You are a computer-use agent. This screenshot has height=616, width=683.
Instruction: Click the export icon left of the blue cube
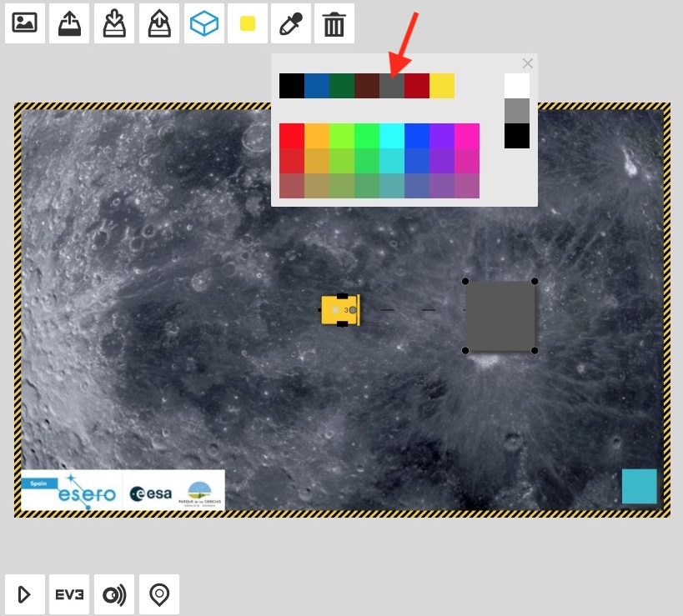158,23
